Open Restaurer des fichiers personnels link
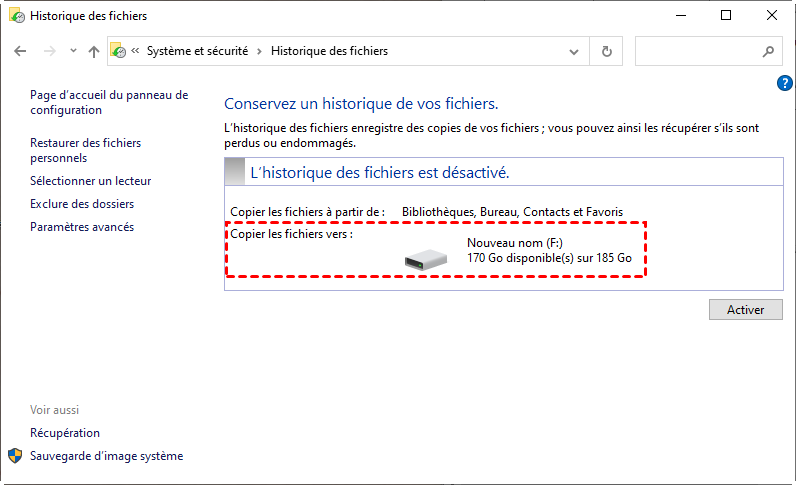This screenshot has width=796, height=485. point(85,150)
